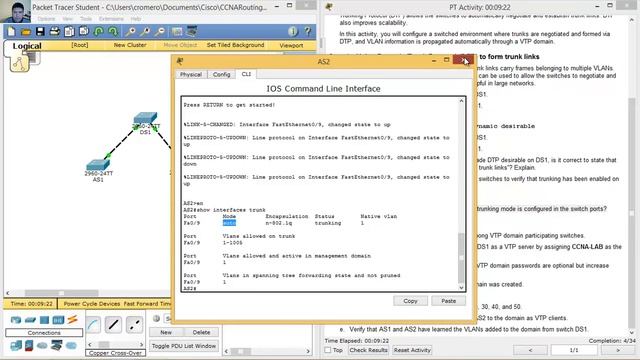The image size is (640, 360).
Task: Open the Viewport option
Action: [291, 46]
